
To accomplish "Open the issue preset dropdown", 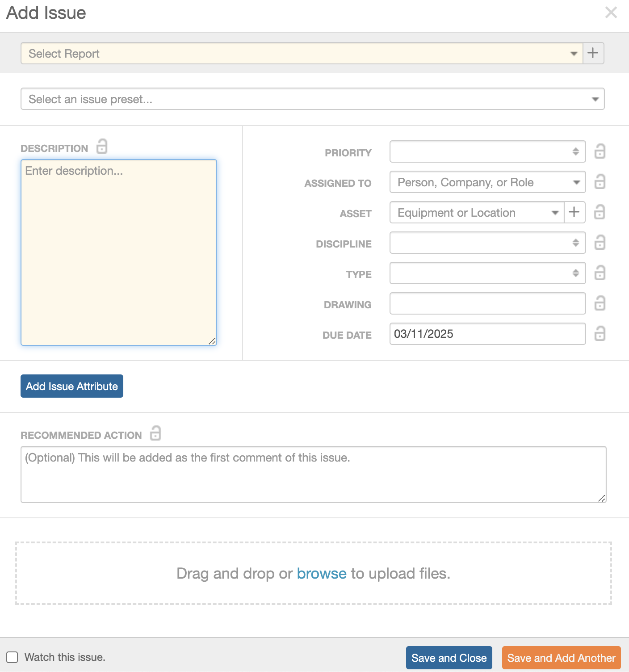I will coord(313,99).
